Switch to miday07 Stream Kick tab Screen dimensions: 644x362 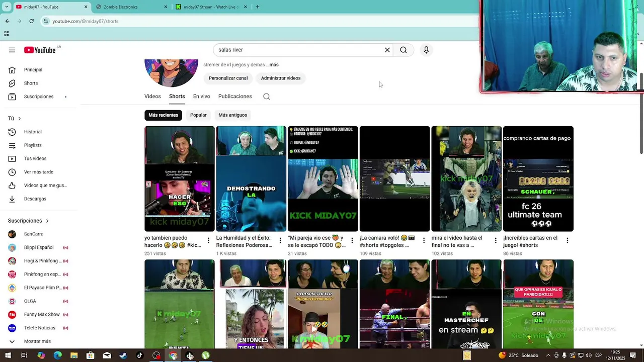pos(211,7)
